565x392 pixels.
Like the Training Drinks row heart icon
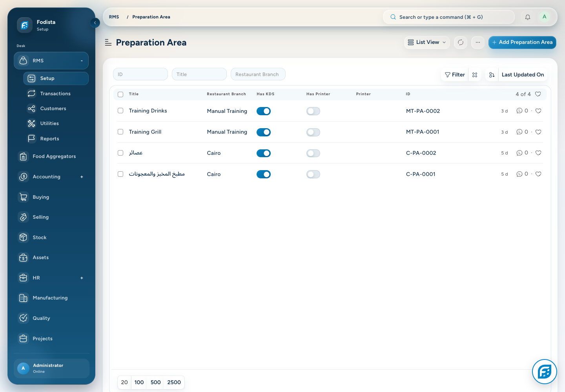coord(538,111)
